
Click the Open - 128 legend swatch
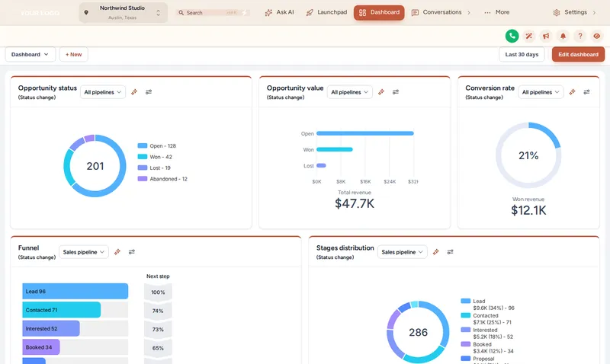point(143,145)
